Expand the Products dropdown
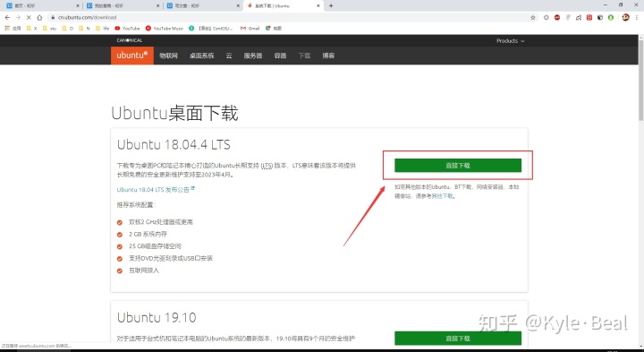This screenshot has width=644, height=352. (510, 40)
